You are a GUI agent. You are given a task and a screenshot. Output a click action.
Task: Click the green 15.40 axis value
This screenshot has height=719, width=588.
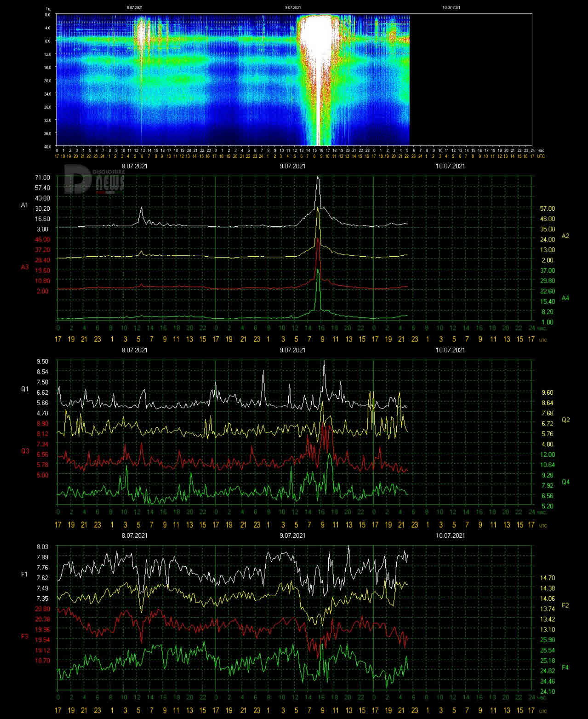tap(548, 301)
